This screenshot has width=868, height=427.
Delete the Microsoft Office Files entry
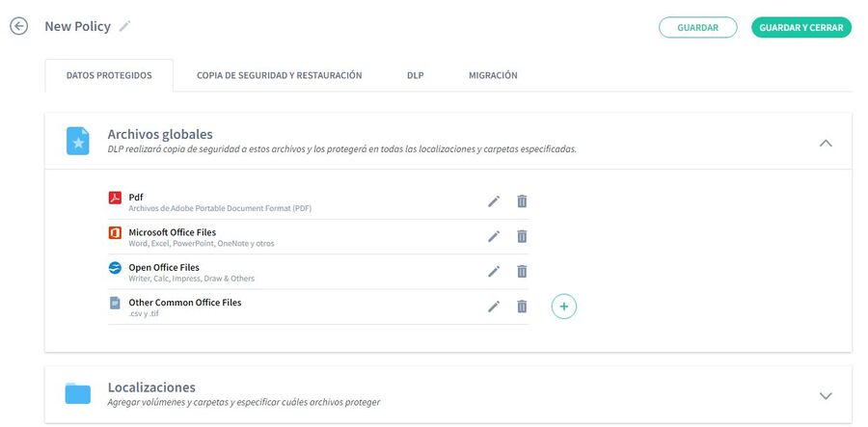click(522, 236)
